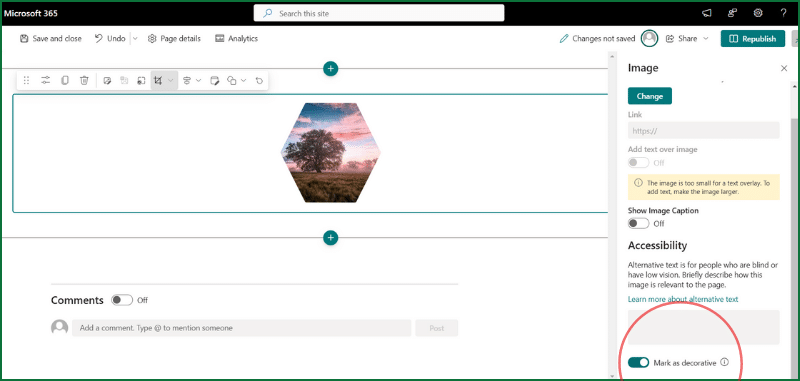Click the alternative text box
This screenshot has width=800, height=381.
[x=704, y=327]
